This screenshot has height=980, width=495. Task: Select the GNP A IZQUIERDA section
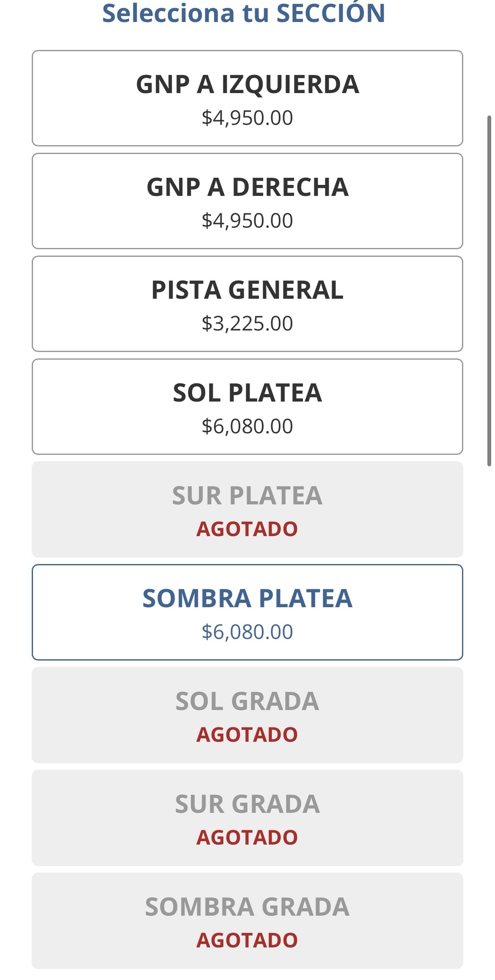(x=247, y=85)
